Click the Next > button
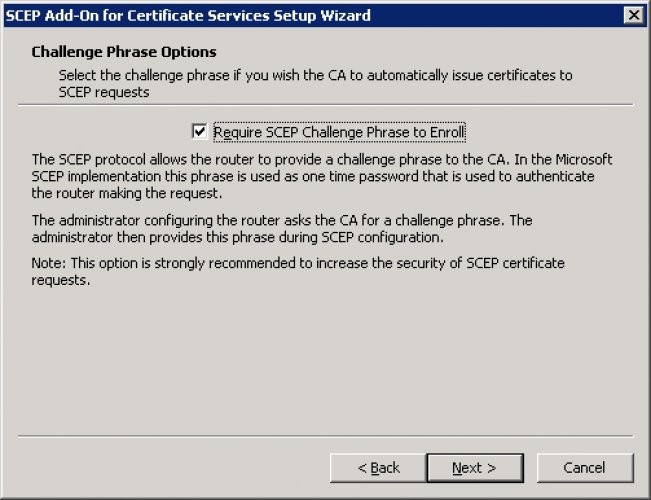This screenshot has width=651, height=500. pos(475,468)
